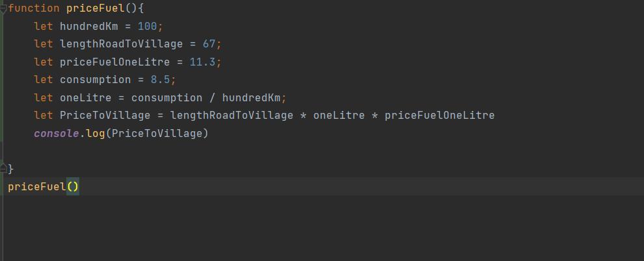The height and width of the screenshot is (261, 644).
Task: Click hundredKm in the division expression
Action: click(x=251, y=97)
